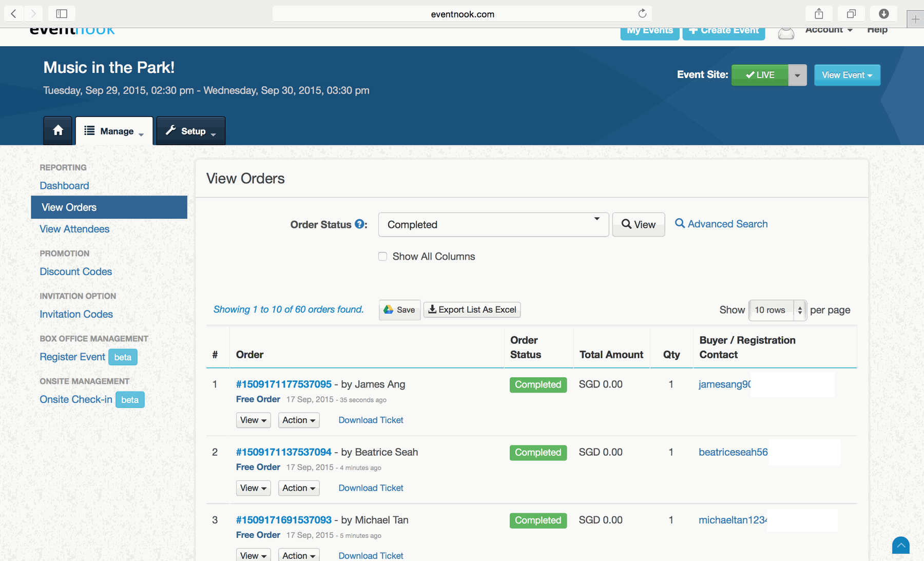This screenshot has height=561, width=924.
Task: Go back with browser back arrow
Action: pyautogui.click(x=13, y=14)
